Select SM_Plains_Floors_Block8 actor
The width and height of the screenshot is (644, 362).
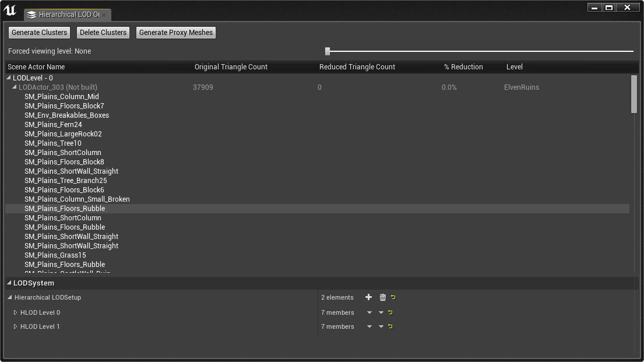64,162
